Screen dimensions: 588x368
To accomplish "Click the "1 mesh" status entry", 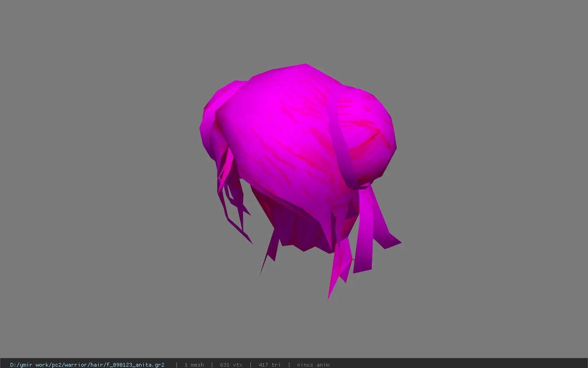I will click(194, 365).
